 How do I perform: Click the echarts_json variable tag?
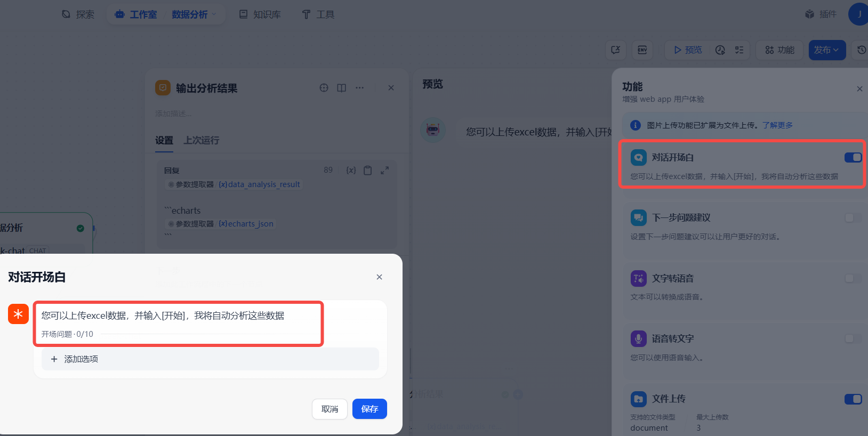(246, 224)
